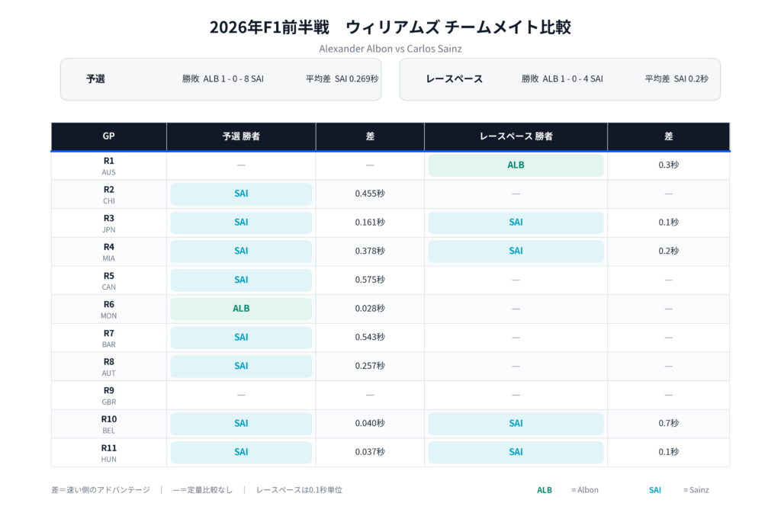Select the R9 GBR row label
Viewport: 781px width, 532px height.
pyautogui.click(x=108, y=396)
